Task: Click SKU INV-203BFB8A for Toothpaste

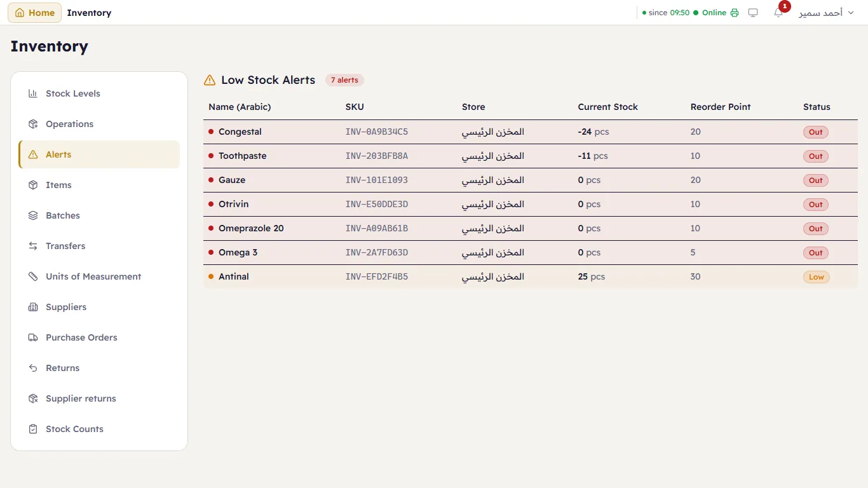Action: click(x=377, y=156)
